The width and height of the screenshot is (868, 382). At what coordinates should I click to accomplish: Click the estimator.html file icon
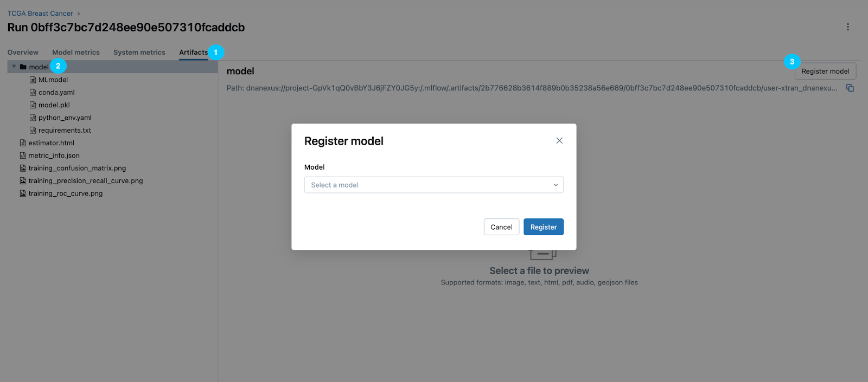(x=23, y=143)
